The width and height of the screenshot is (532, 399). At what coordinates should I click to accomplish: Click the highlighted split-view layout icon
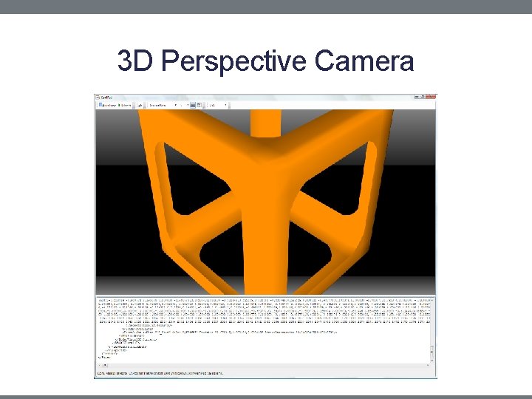pos(193,105)
